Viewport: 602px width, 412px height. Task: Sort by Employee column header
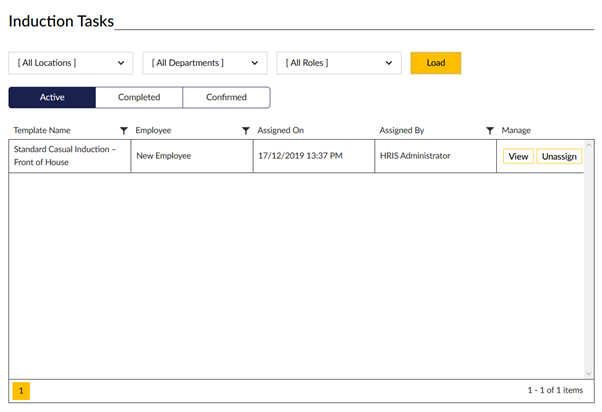[x=153, y=131]
